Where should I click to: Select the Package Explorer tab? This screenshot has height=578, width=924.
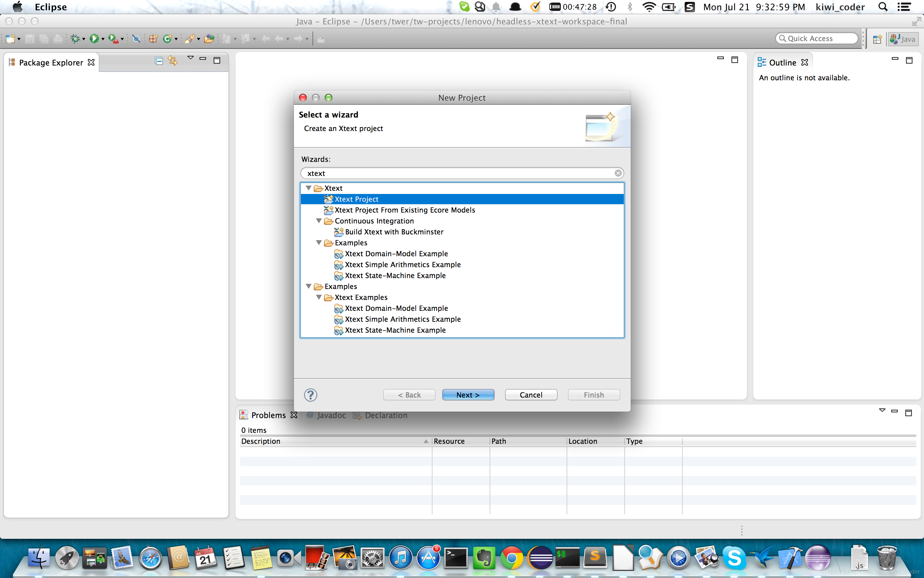(51, 62)
